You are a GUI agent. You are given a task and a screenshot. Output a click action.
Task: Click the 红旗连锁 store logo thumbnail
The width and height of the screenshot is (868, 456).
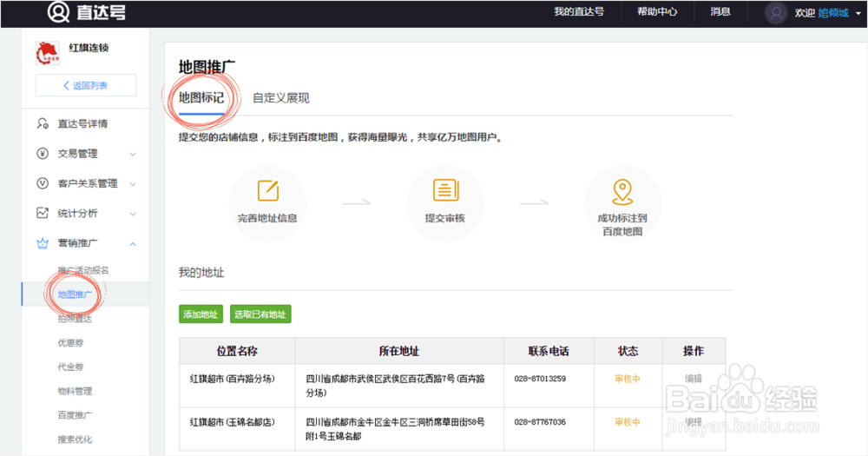tap(47, 54)
